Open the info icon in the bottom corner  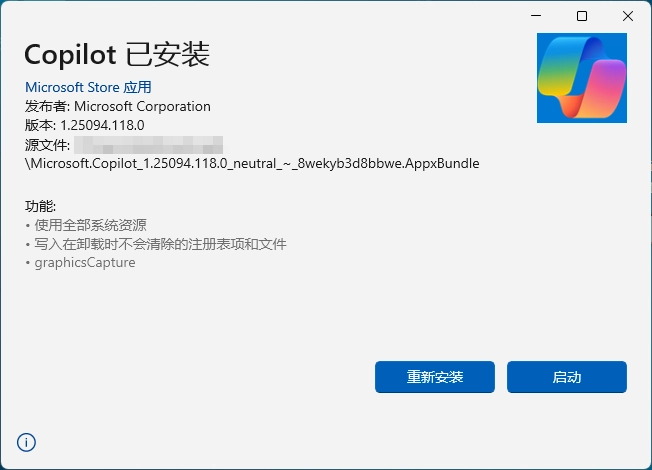tap(26, 442)
